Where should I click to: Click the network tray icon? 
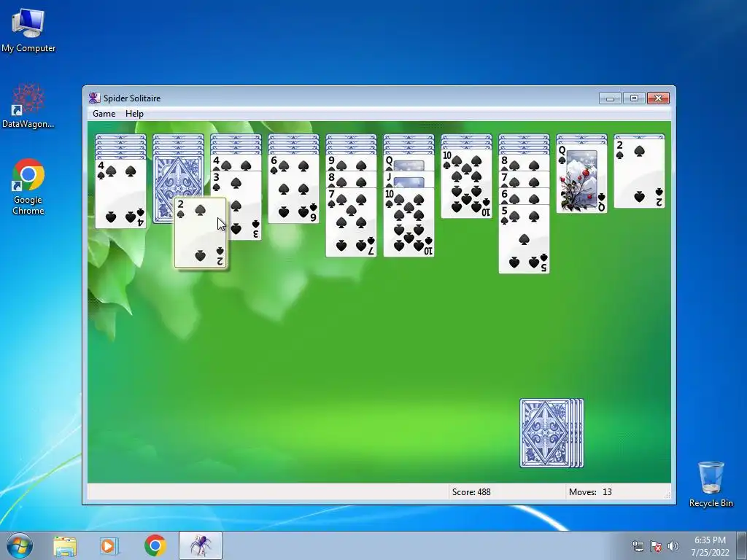coord(638,546)
